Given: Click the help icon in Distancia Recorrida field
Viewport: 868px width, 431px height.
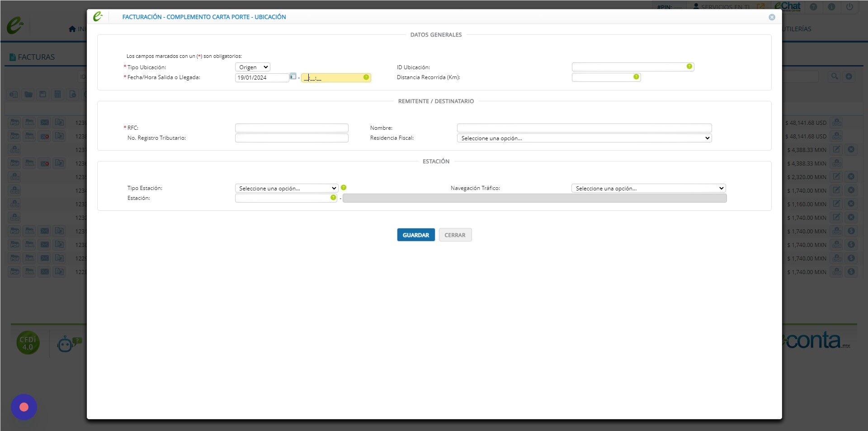Looking at the screenshot, I should (x=636, y=77).
